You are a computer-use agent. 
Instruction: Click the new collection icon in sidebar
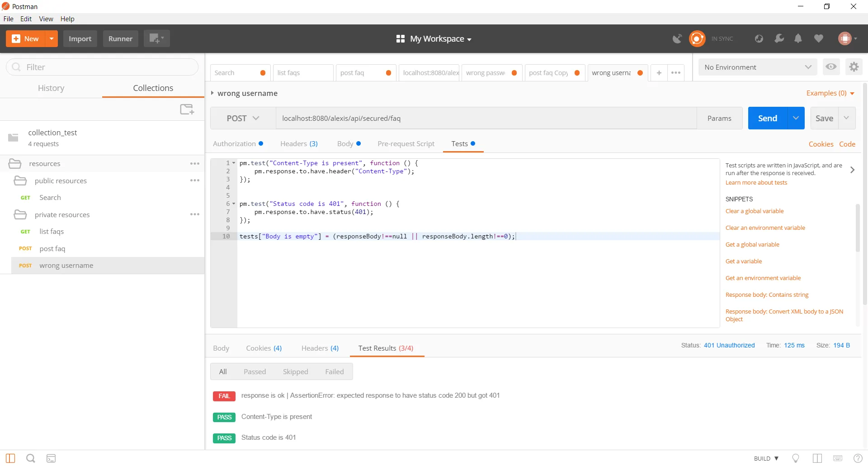pyautogui.click(x=187, y=109)
